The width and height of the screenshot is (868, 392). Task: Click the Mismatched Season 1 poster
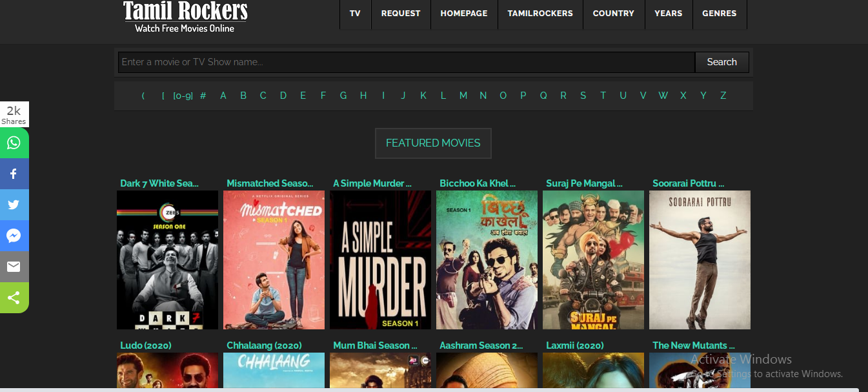point(274,260)
